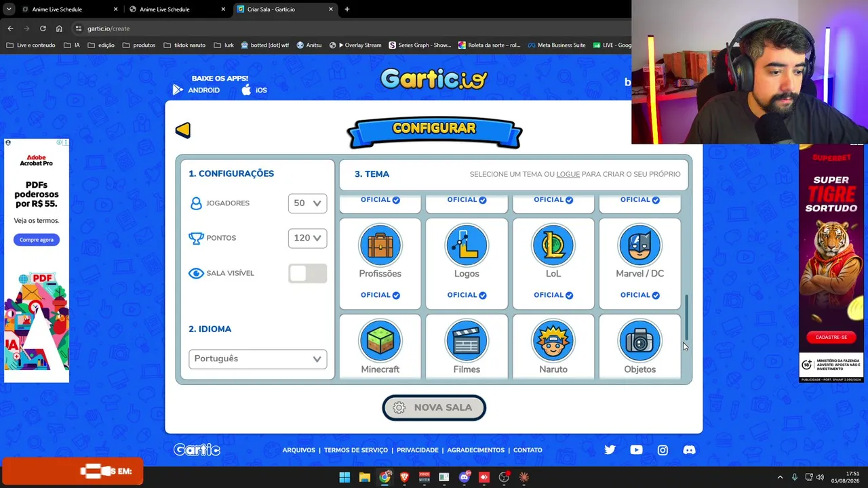Open the Anitsu bookmark

309,45
